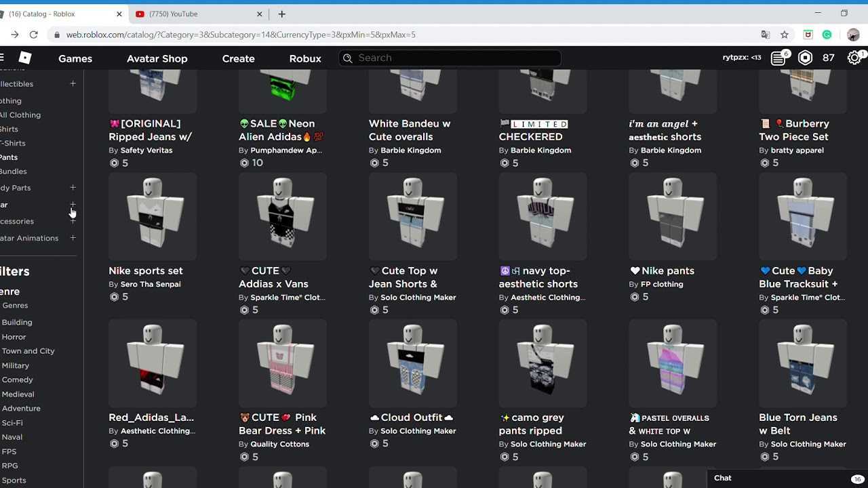Click the Roblox logo icon

[x=25, y=58]
